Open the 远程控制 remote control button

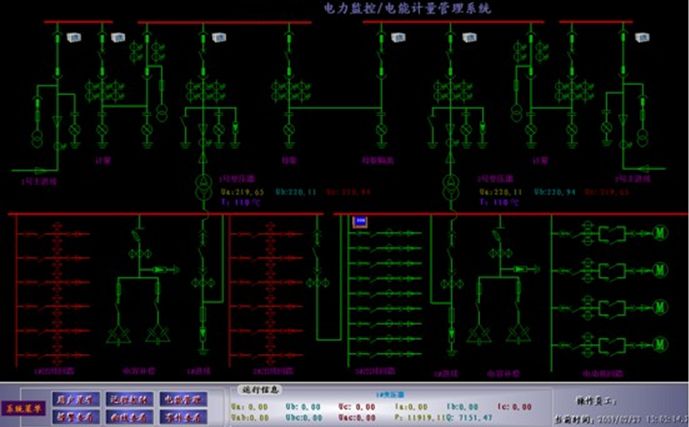click(x=128, y=399)
